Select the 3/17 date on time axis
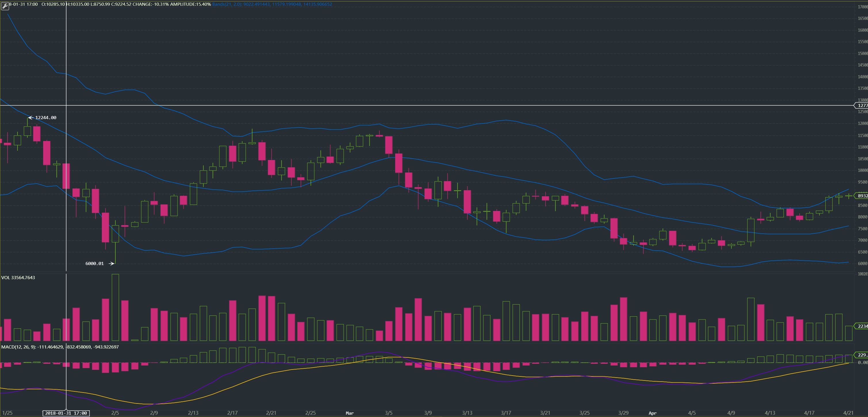The width and height of the screenshot is (868, 417). tap(506, 413)
